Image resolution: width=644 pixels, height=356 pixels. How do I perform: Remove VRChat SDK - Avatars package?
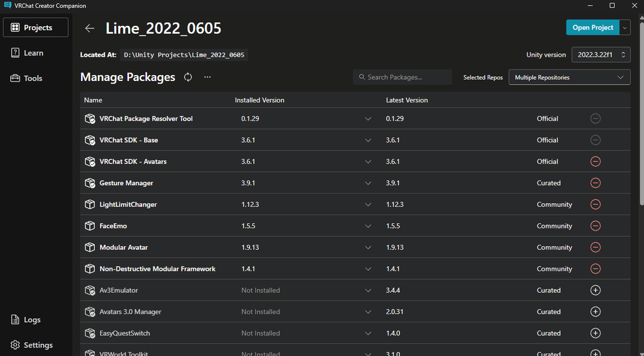coord(595,161)
